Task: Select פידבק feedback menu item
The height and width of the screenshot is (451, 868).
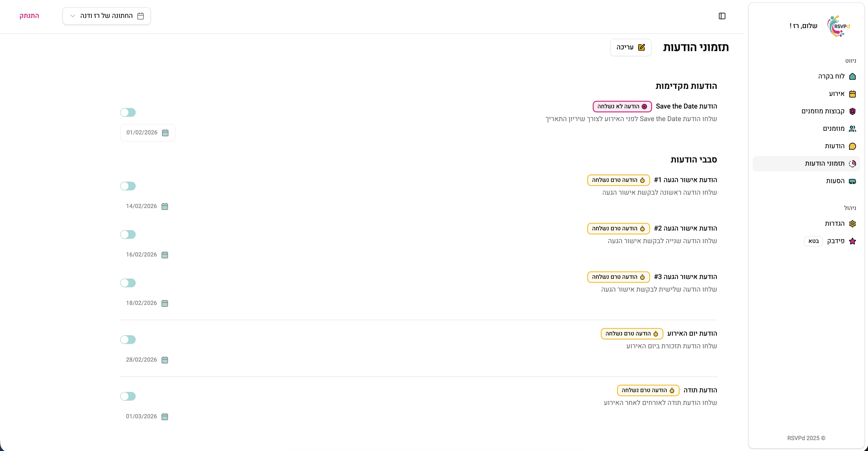Action: (x=836, y=241)
